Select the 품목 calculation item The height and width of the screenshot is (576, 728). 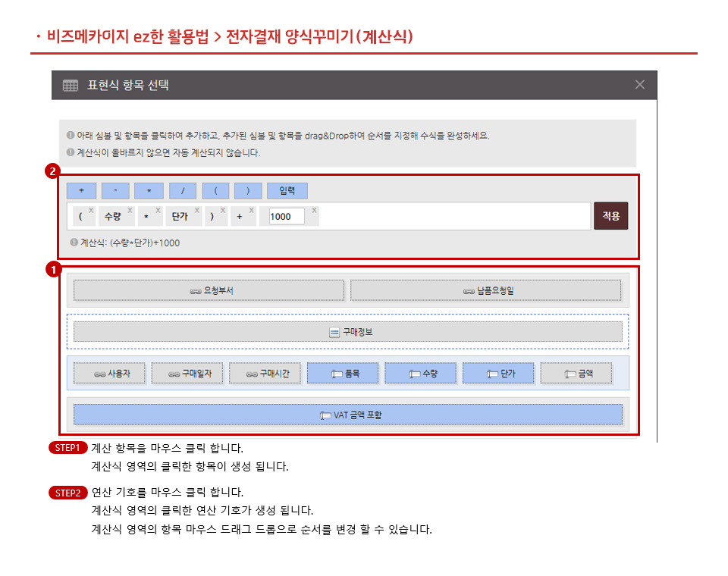pyautogui.click(x=343, y=373)
